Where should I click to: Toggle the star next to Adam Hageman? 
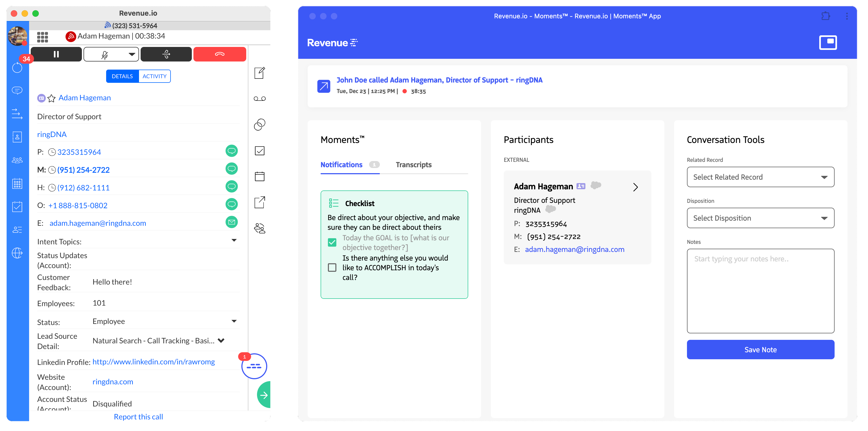(51, 98)
